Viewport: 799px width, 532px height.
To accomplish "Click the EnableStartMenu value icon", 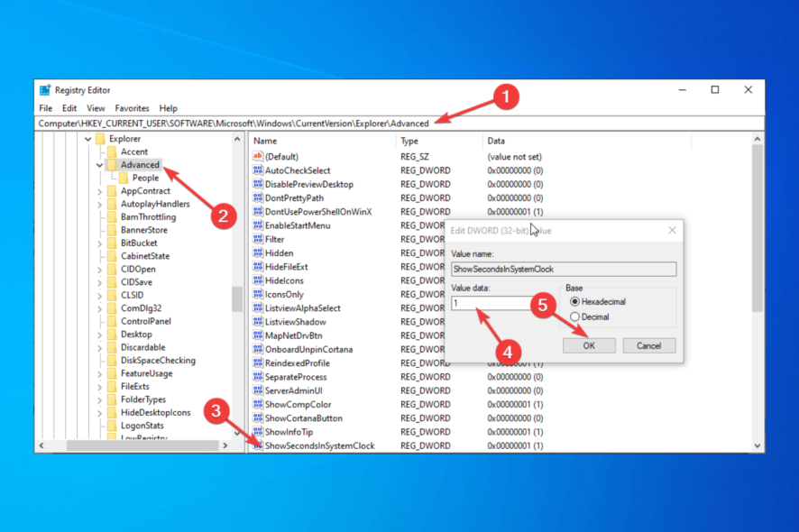I will [258, 225].
